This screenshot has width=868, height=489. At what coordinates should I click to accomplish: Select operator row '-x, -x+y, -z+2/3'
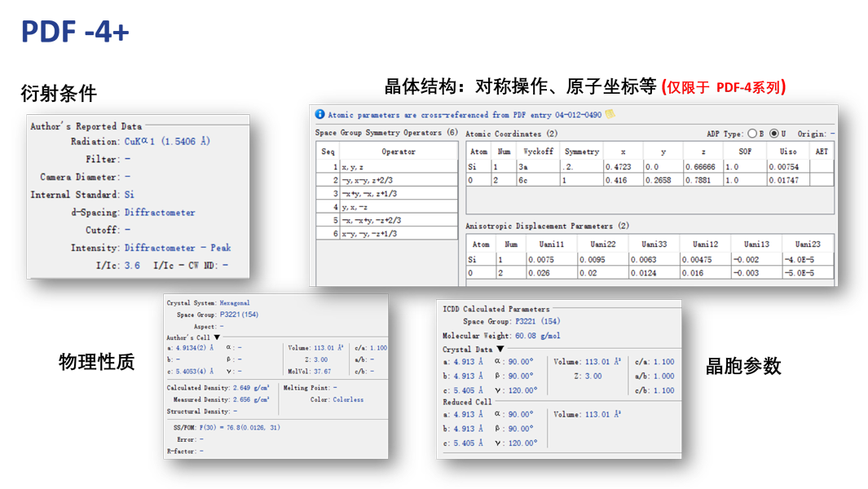387,220
